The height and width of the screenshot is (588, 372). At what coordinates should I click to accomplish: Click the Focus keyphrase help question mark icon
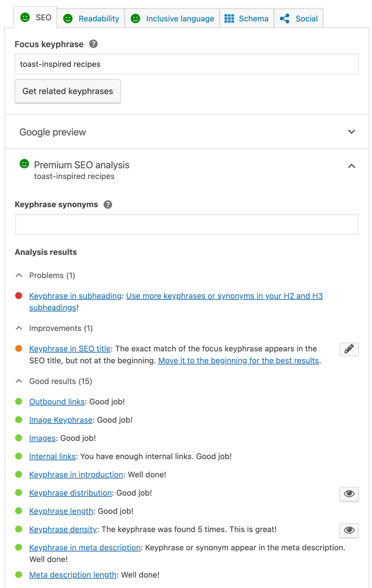[93, 44]
